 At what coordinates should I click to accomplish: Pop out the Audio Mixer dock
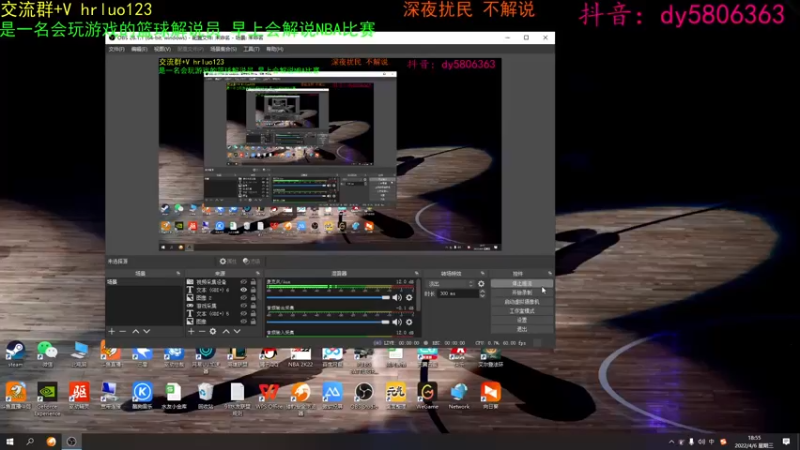(x=417, y=273)
